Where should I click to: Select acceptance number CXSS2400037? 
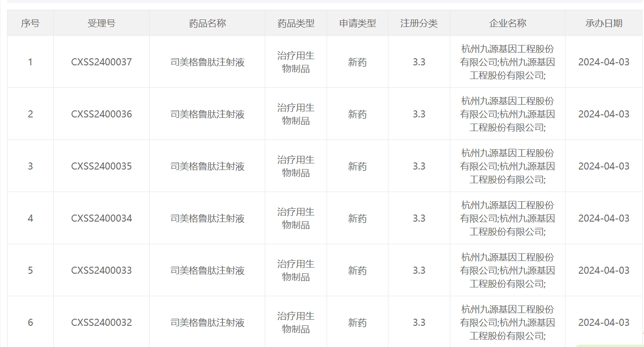click(x=102, y=62)
